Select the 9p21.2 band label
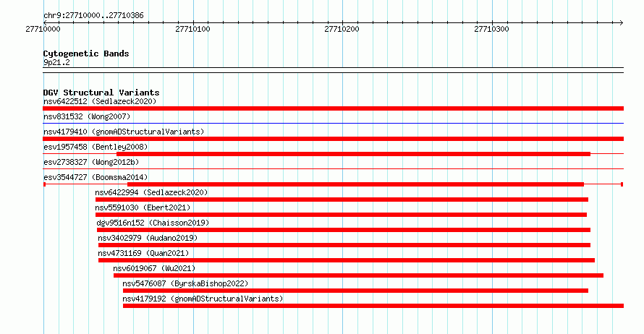Screen dimensions: 644x334 (56, 62)
